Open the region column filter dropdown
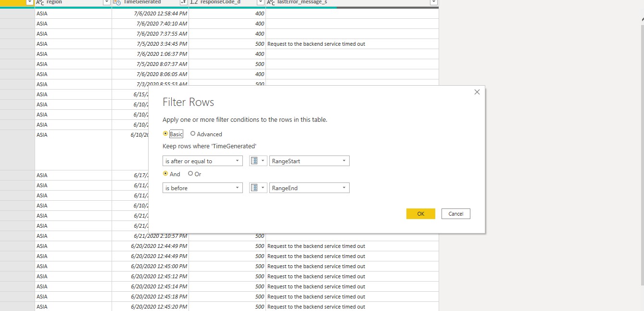 tap(107, 2)
